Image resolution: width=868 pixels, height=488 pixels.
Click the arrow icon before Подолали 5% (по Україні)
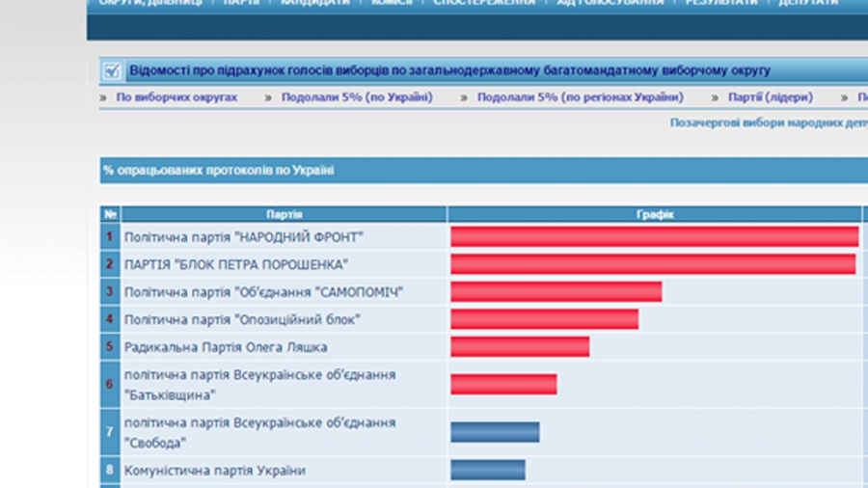269,97
